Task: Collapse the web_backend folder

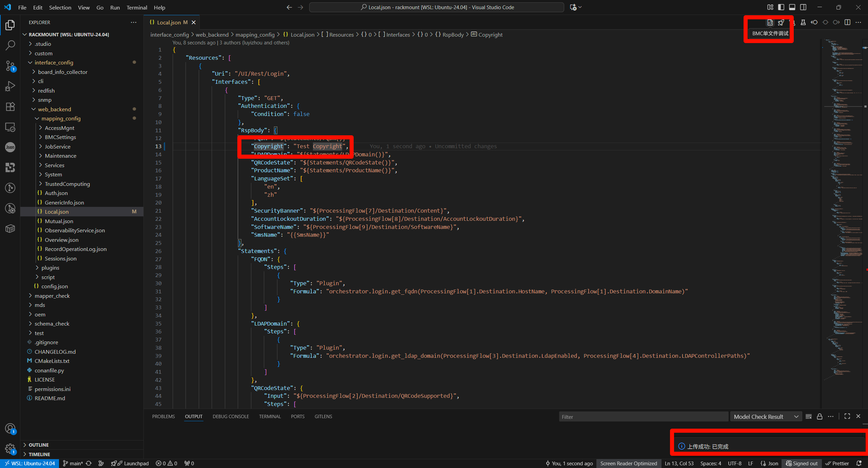Action: [x=54, y=109]
